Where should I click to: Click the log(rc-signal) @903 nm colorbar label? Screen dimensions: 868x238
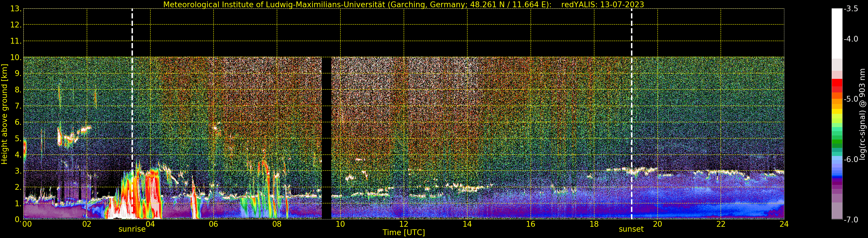click(x=862, y=114)
